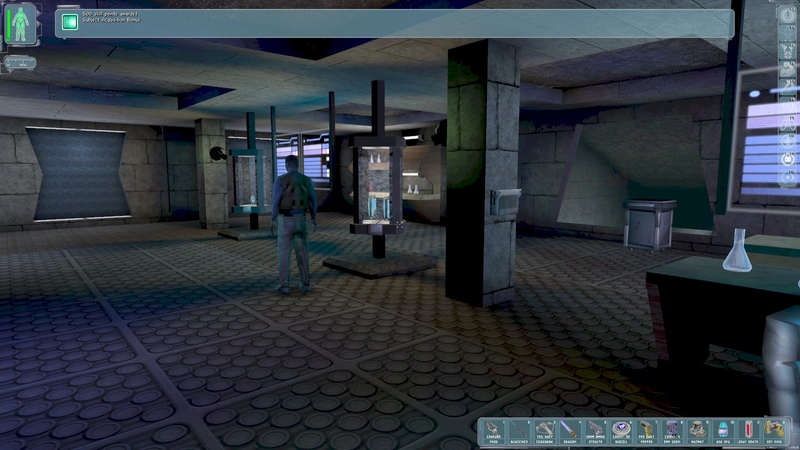Click the green body health figure

(21, 24)
